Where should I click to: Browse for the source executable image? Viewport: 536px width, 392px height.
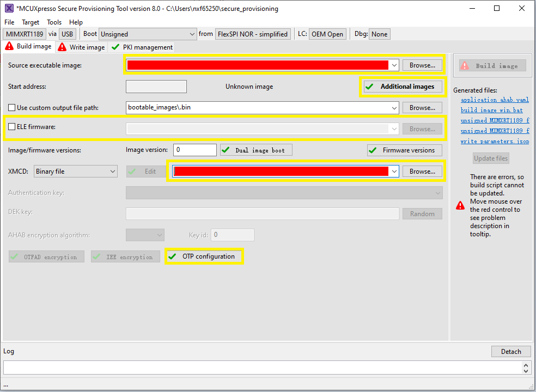[x=422, y=65]
